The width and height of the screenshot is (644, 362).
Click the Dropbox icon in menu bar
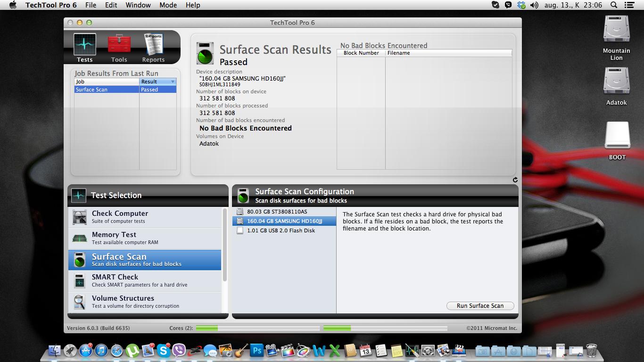pyautogui.click(x=521, y=5)
